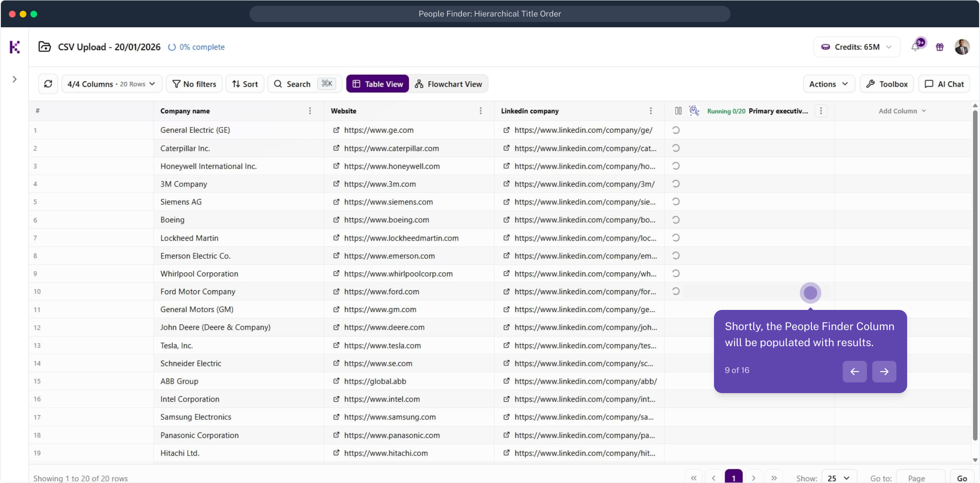980x483 pixels.
Task: Open Website column options menu
Action: pyautogui.click(x=481, y=111)
